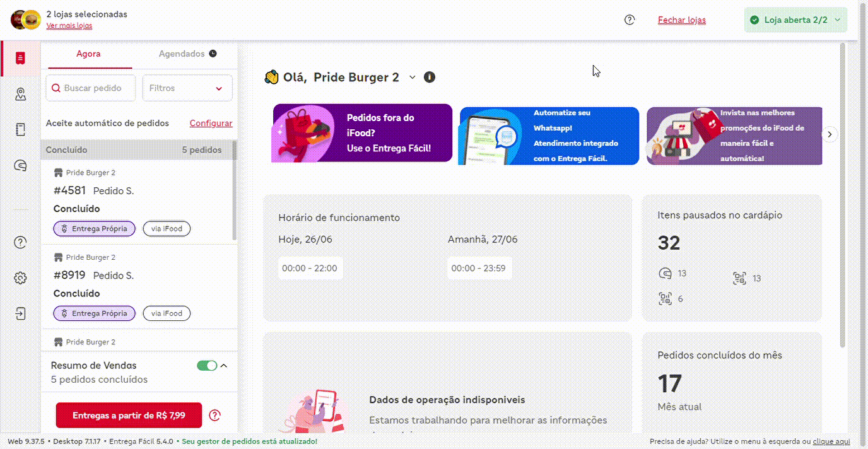Screen dimensions: 868x449
Task: Click via iFood tag on order #8919
Action: coord(167,313)
